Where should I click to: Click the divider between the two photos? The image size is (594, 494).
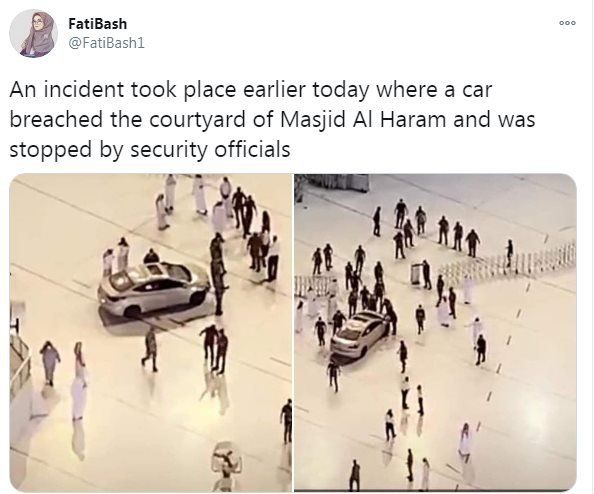[x=293, y=332]
